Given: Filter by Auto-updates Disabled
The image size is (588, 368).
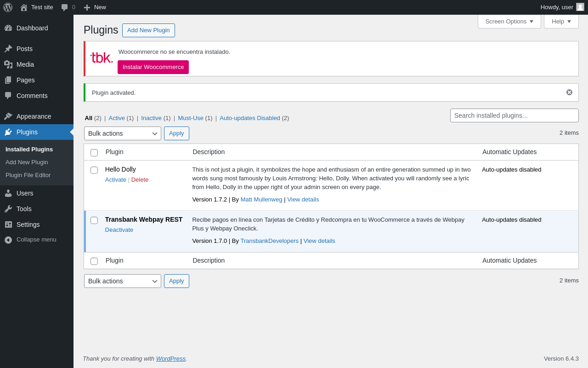Looking at the screenshot, I should pyautogui.click(x=250, y=118).
